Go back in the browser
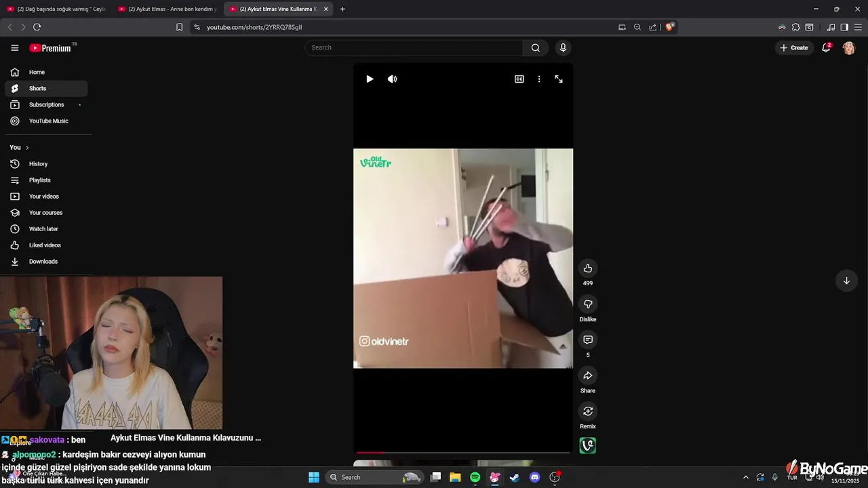 pos(9,27)
